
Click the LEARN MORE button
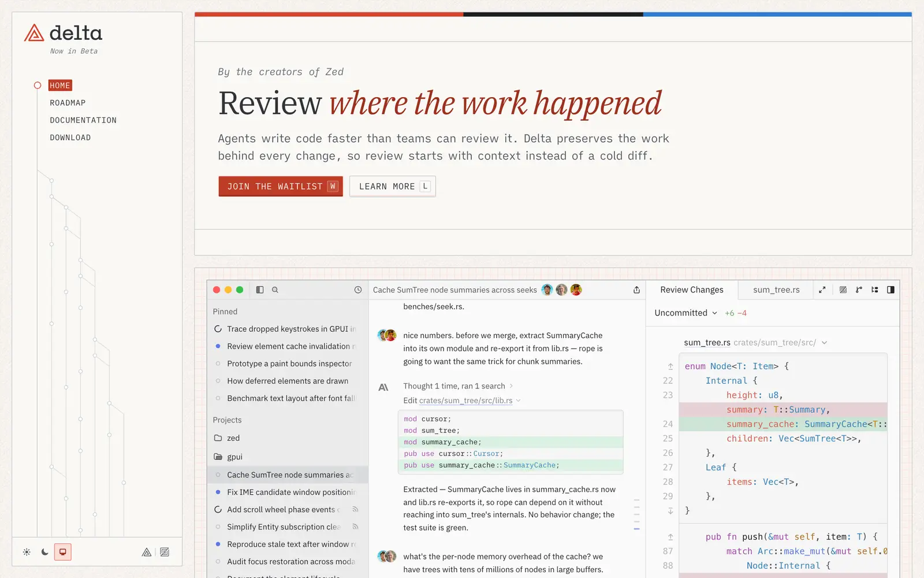(393, 186)
